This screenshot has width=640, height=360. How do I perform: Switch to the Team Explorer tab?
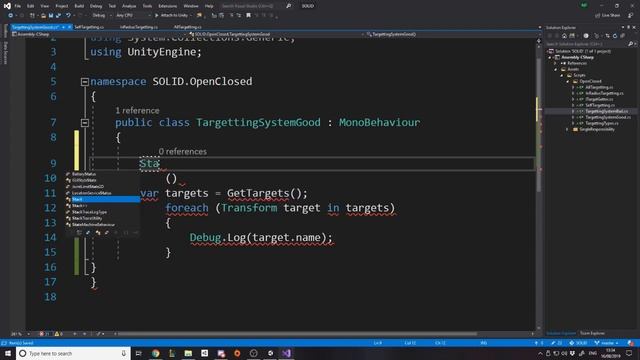[592, 333]
